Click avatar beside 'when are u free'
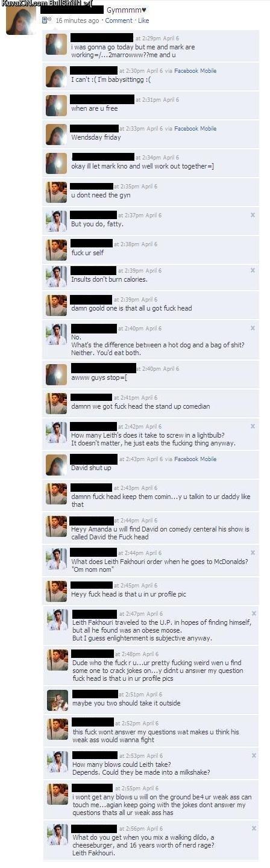The width and height of the screenshot is (270, 868). click(x=57, y=105)
